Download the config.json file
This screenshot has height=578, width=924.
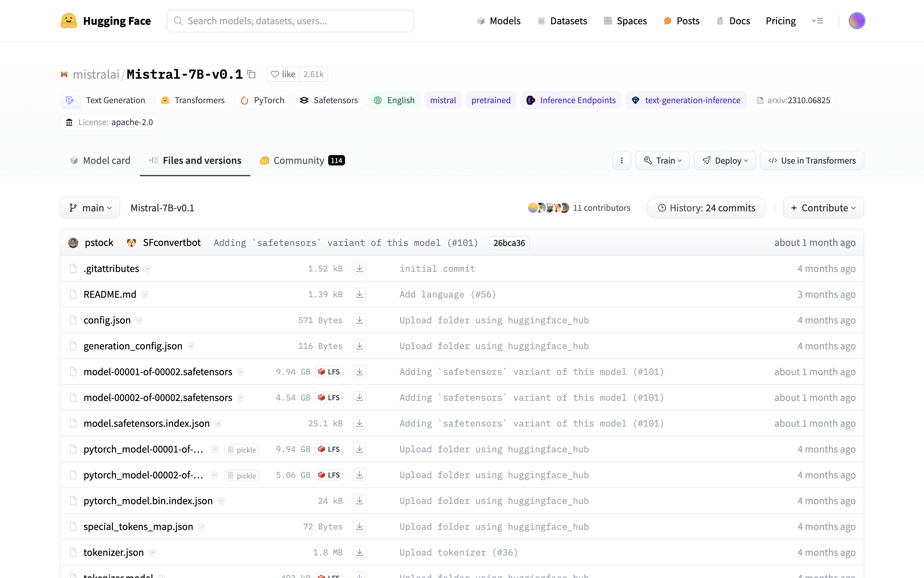point(359,320)
